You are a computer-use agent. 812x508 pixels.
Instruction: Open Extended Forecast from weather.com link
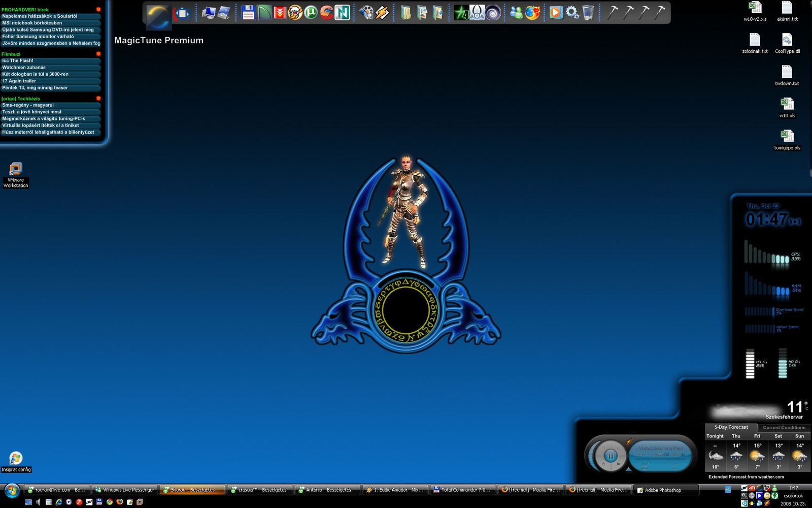[x=746, y=477]
